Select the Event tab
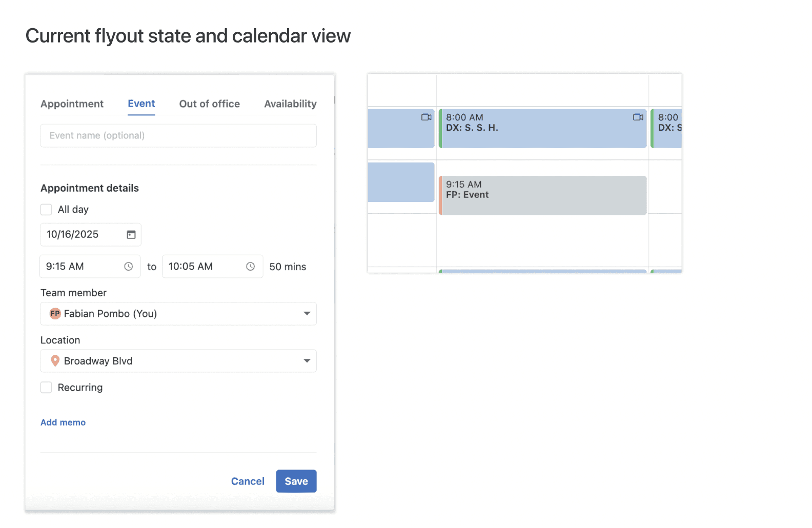 click(x=141, y=104)
